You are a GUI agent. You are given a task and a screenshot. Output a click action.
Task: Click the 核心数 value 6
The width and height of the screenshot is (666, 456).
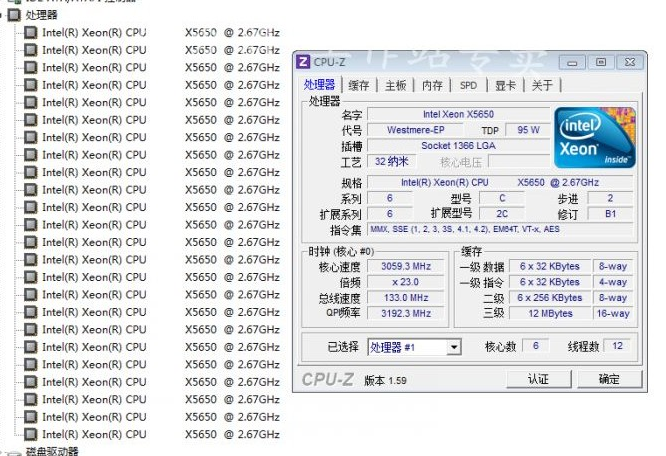click(x=536, y=346)
